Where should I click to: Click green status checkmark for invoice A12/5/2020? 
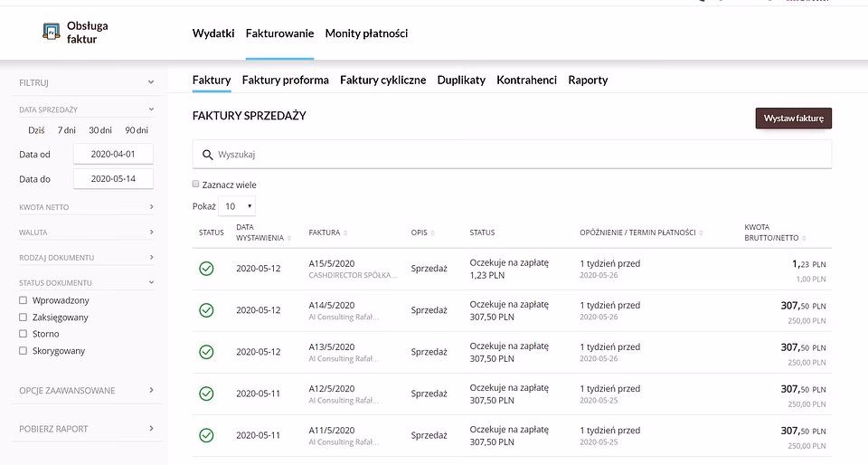click(x=206, y=394)
